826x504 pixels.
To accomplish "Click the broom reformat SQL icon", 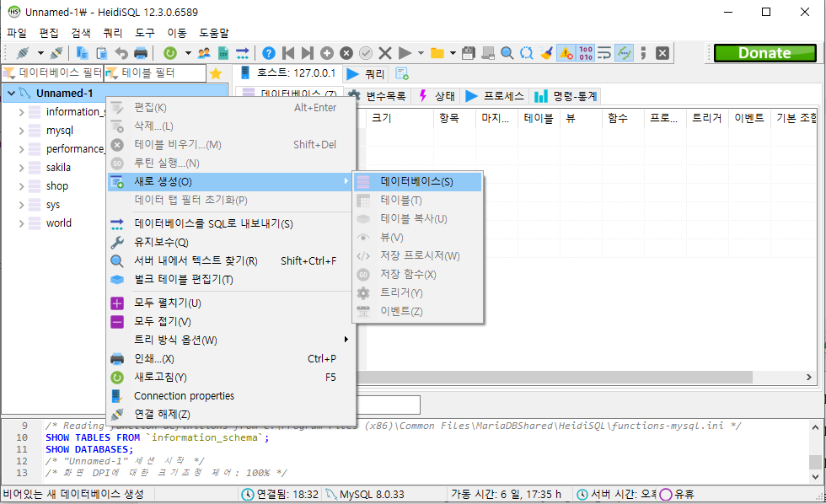I will point(546,53).
